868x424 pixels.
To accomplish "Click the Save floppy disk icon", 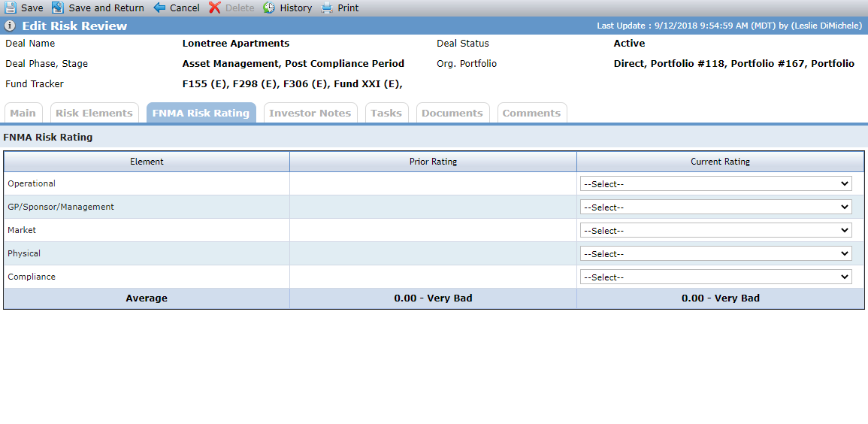I will [11, 8].
